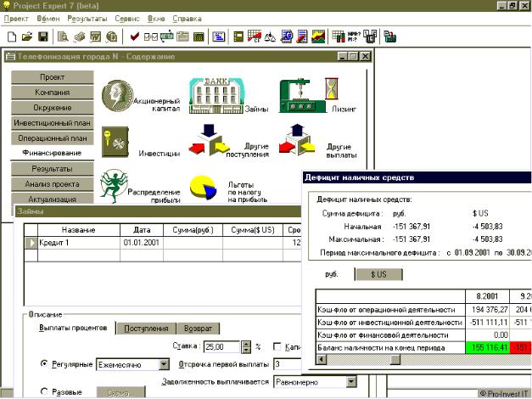This screenshot has height=399, width=532.
Task: Click the Финансирование section label
Action: click(x=52, y=153)
